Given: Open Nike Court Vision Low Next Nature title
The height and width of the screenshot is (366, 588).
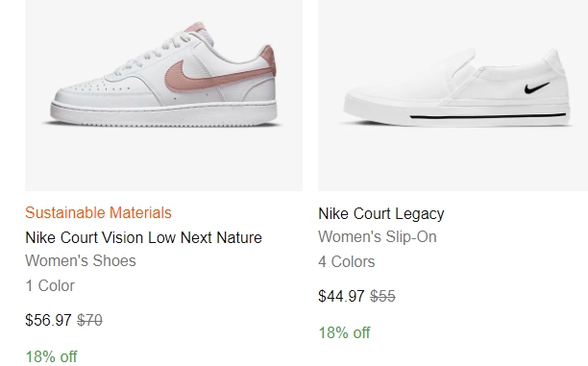Looking at the screenshot, I should click(x=143, y=237).
